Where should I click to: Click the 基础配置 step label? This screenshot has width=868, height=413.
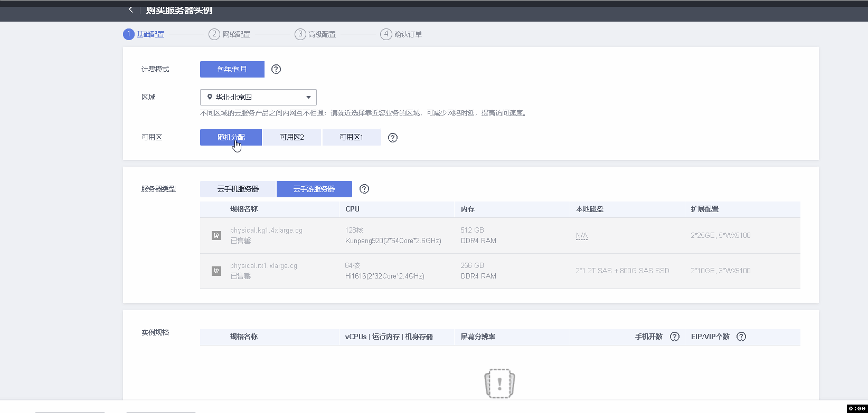150,34
